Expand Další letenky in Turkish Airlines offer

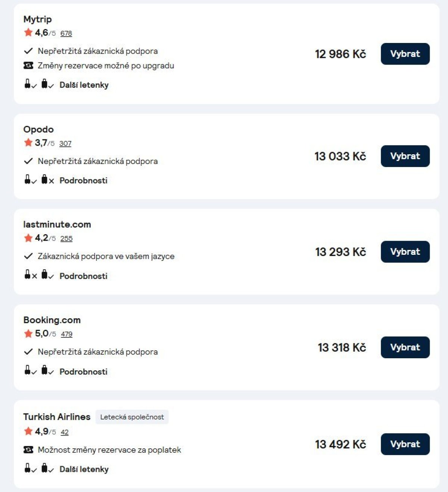(84, 469)
